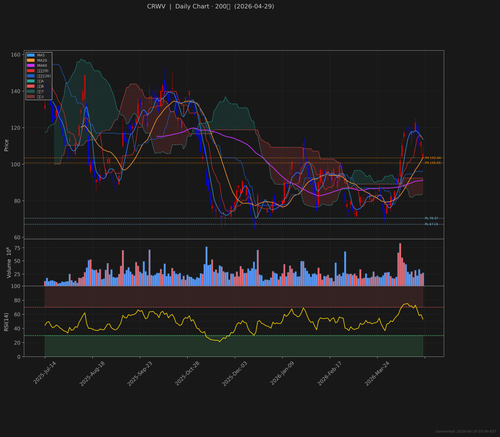
Task: Click the lower orange dashed price level label
Action: [x=433, y=163]
